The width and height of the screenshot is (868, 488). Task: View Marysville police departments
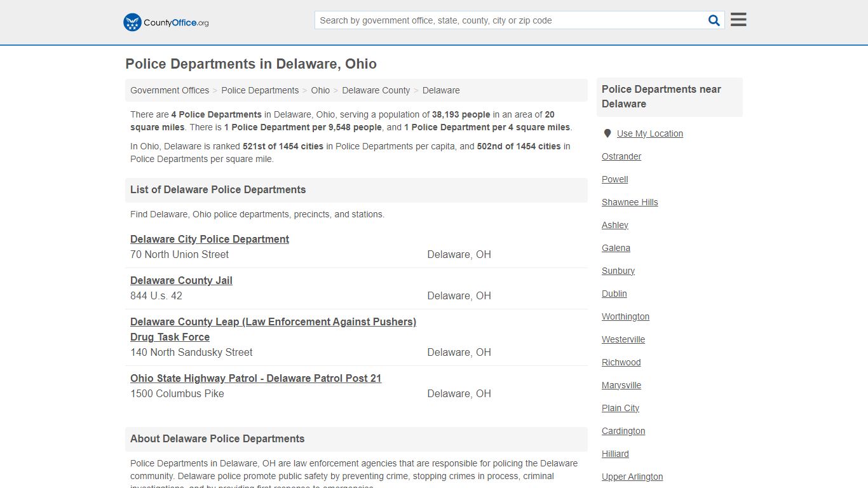coord(621,385)
